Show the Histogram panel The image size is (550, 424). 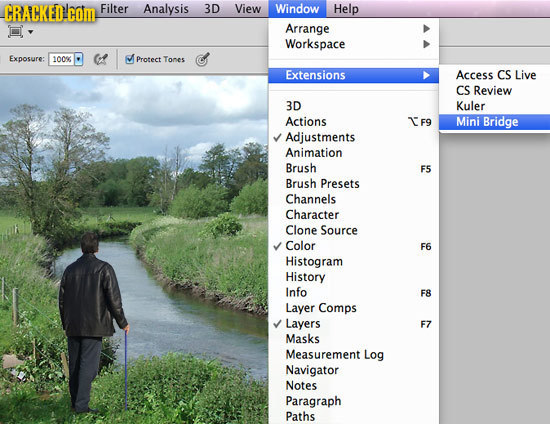pyautogui.click(x=354, y=261)
